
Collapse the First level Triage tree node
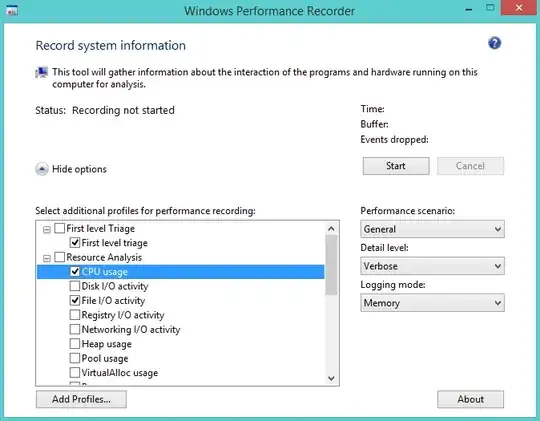click(x=47, y=229)
